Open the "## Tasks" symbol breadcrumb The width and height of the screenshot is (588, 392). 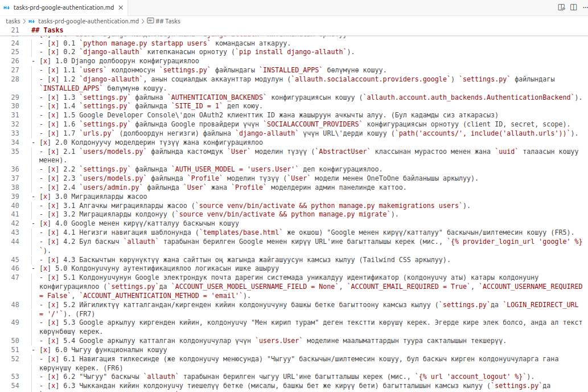coord(164,22)
